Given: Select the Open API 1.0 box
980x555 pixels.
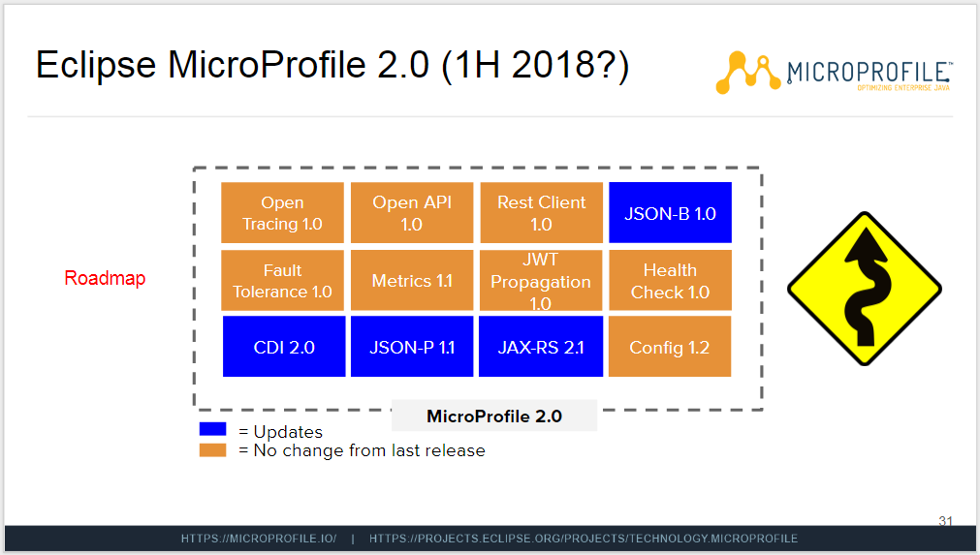Looking at the screenshot, I should pos(412,213).
